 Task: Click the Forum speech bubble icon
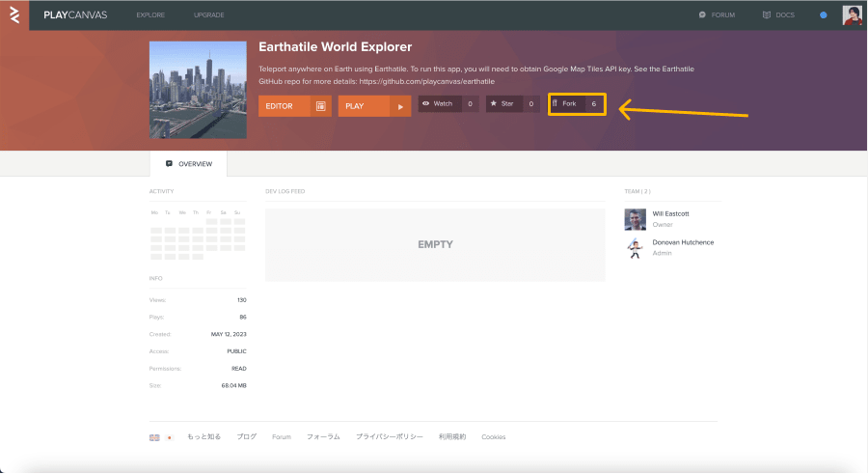(x=702, y=15)
